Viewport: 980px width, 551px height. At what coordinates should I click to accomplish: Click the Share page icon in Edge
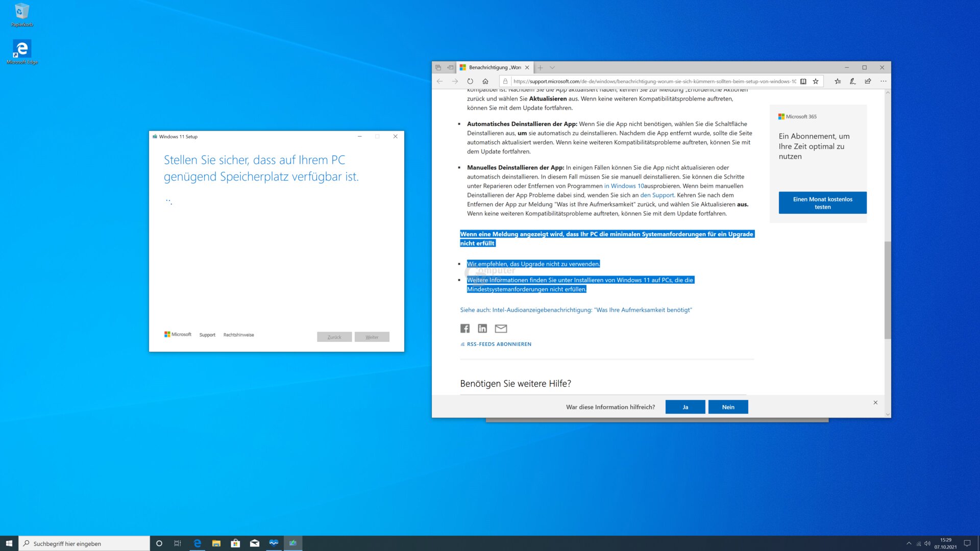(x=868, y=81)
